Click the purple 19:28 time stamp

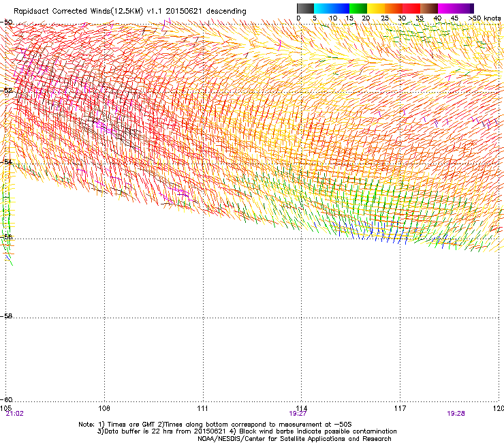(x=456, y=414)
